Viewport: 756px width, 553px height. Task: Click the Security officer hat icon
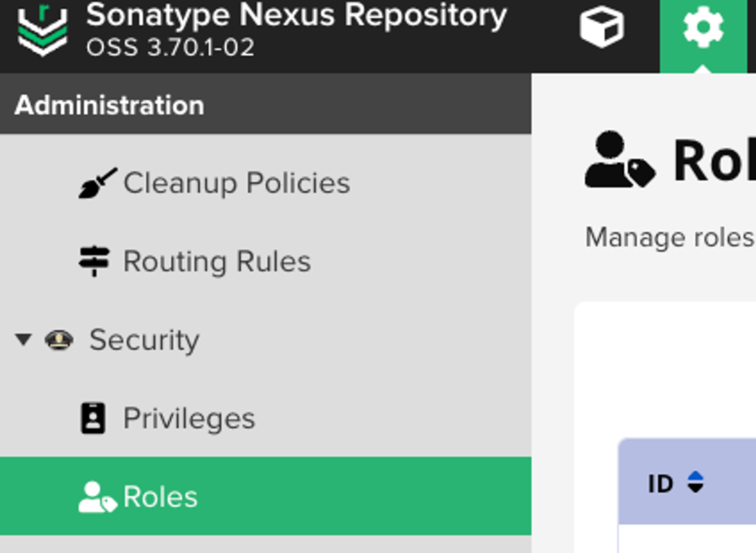(59, 340)
